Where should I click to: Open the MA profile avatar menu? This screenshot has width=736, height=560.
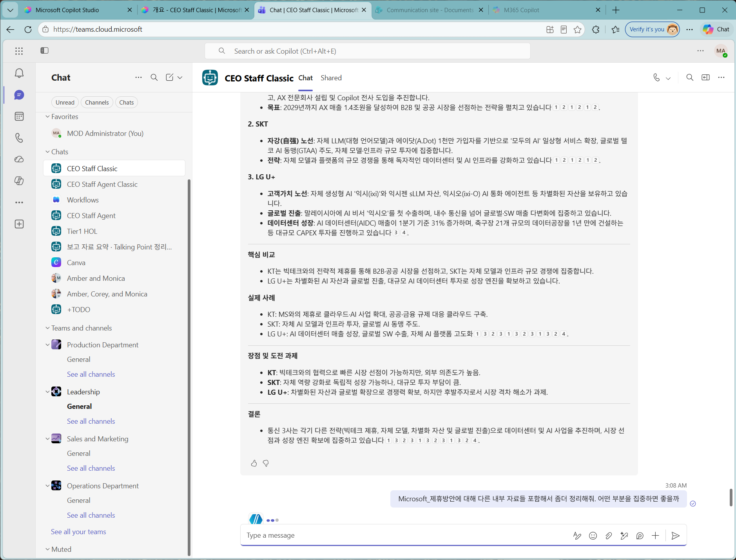coord(721,51)
